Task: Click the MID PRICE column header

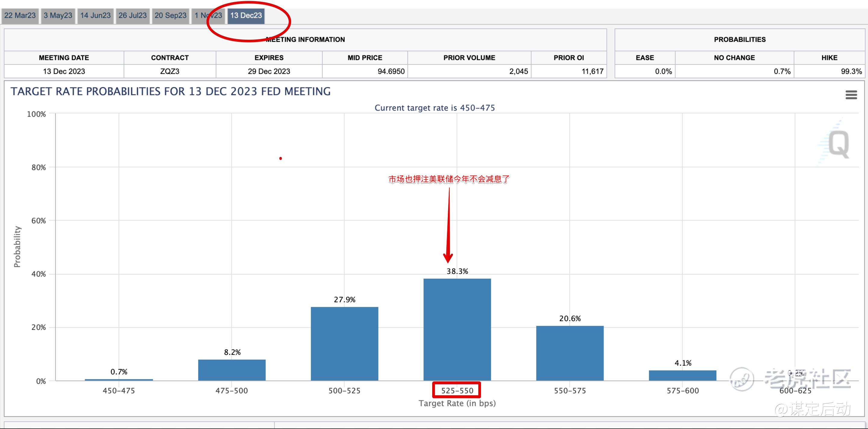Action: (365, 58)
